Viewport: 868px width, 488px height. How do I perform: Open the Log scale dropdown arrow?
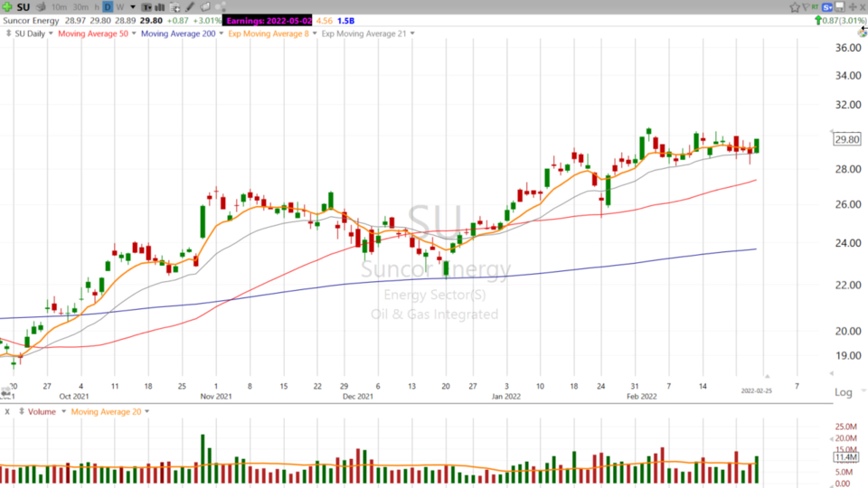click(863, 391)
